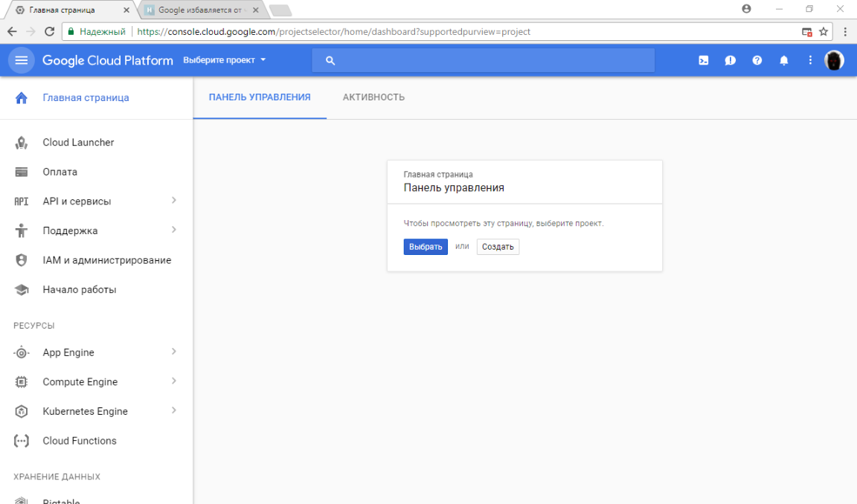Image resolution: width=857 pixels, height=504 pixels.
Task: Open the send feedback icon
Action: [x=731, y=61]
